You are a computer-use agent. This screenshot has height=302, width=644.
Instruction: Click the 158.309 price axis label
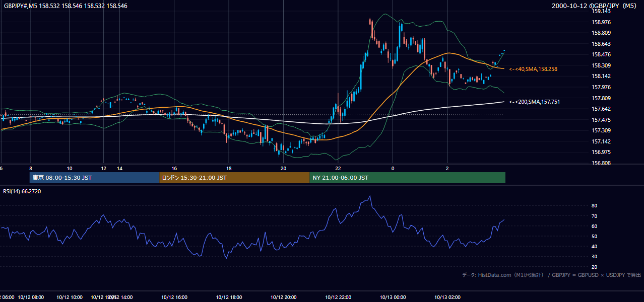(x=601, y=65)
